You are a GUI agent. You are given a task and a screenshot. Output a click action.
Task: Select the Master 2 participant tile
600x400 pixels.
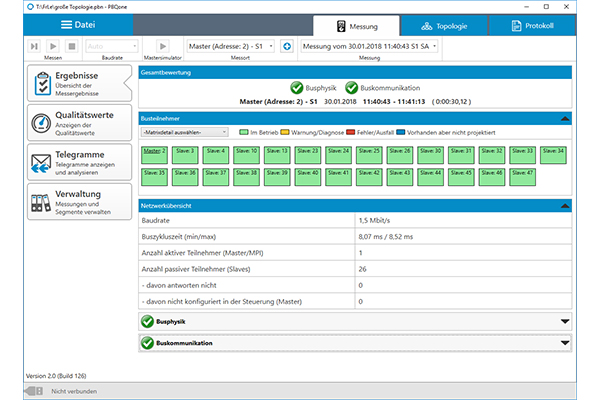pos(155,155)
